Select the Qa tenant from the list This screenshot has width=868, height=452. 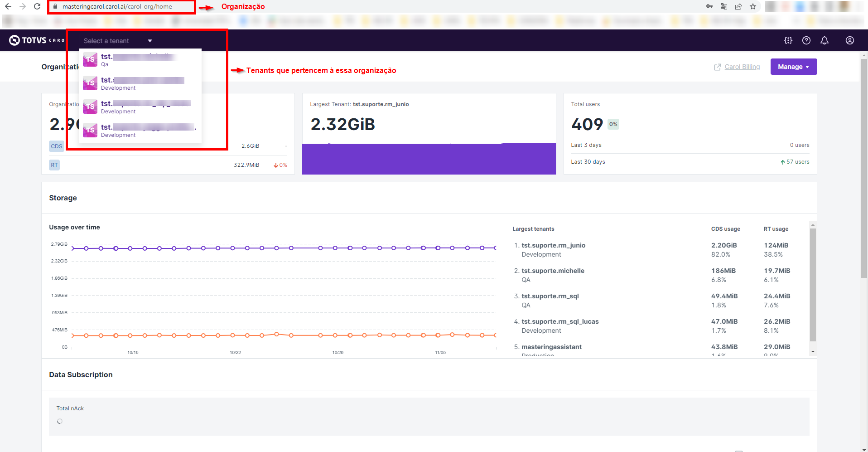(136, 60)
